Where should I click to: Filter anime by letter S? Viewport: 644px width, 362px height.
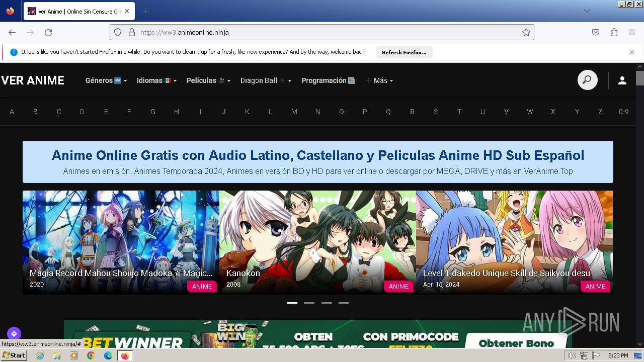[x=436, y=112]
